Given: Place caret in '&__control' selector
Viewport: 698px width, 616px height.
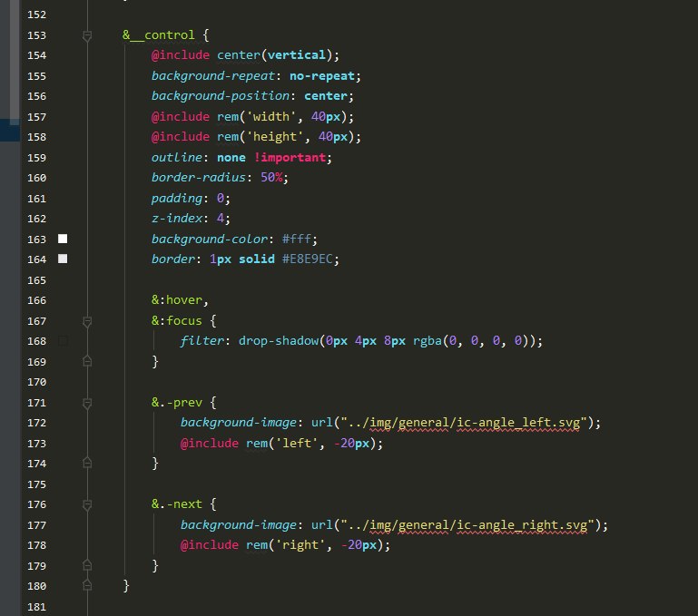Looking at the screenshot, I should [x=159, y=35].
